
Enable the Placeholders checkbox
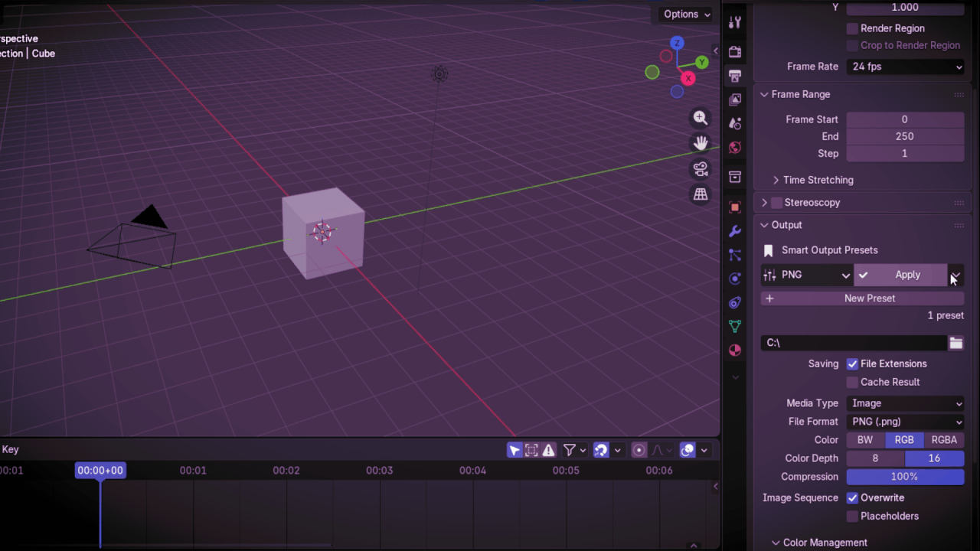pyautogui.click(x=852, y=516)
